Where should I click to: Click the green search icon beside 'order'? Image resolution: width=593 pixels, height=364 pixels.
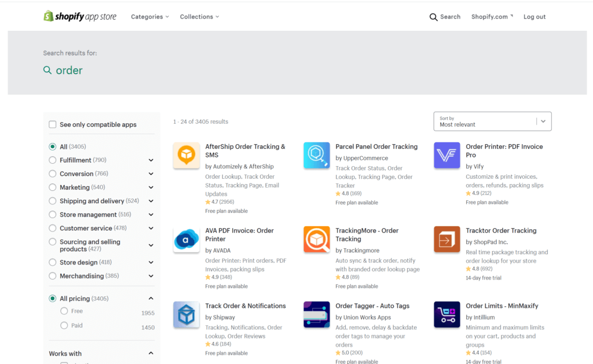pyautogui.click(x=47, y=70)
